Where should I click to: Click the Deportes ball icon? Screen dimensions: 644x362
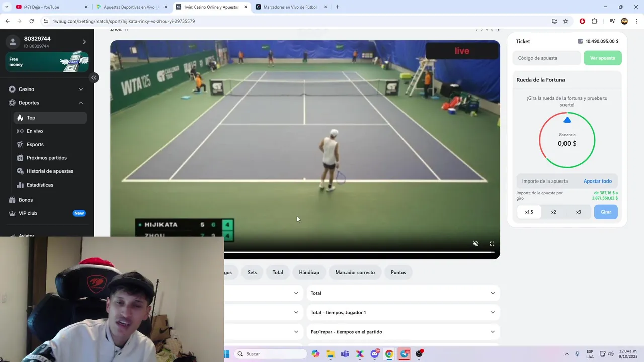12,103
